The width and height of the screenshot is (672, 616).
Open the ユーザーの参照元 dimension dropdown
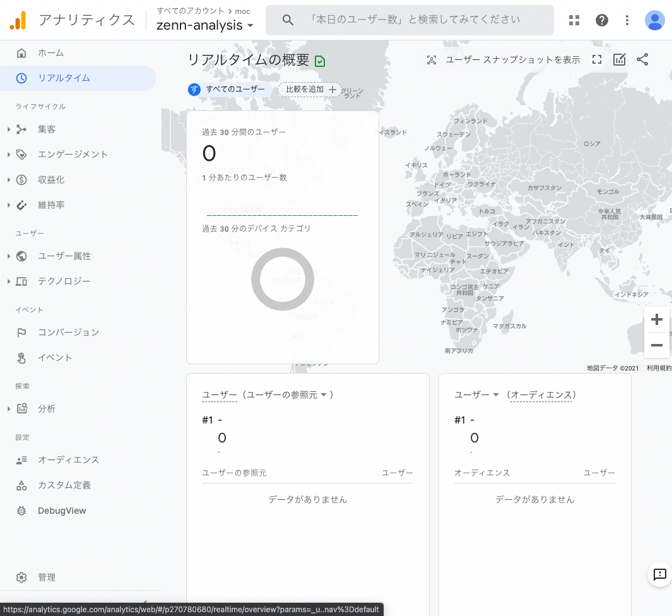(x=286, y=395)
